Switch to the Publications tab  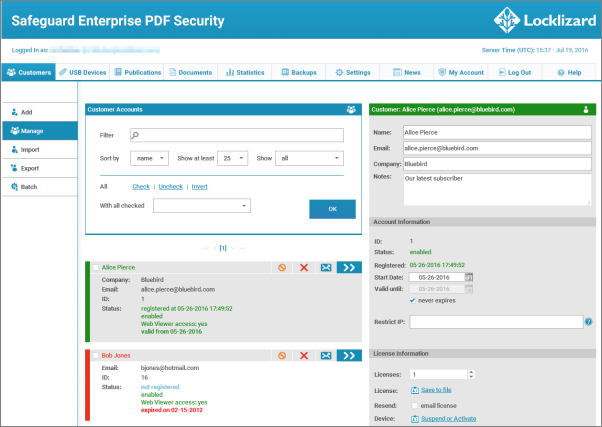(x=137, y=73)
